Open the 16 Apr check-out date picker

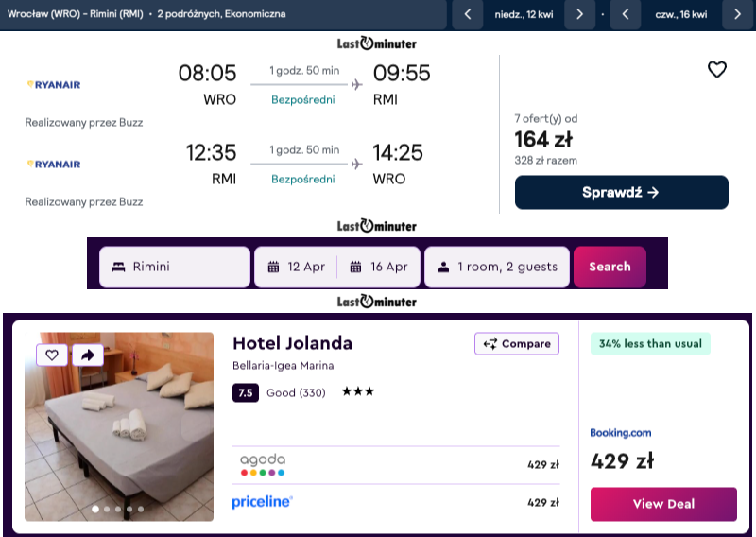pos(379,267)
